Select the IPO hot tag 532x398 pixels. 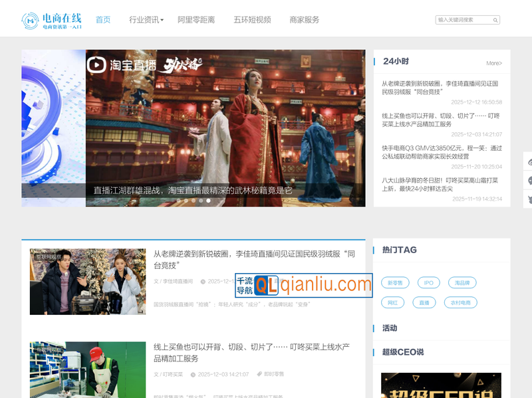click(x=429, y=283)
